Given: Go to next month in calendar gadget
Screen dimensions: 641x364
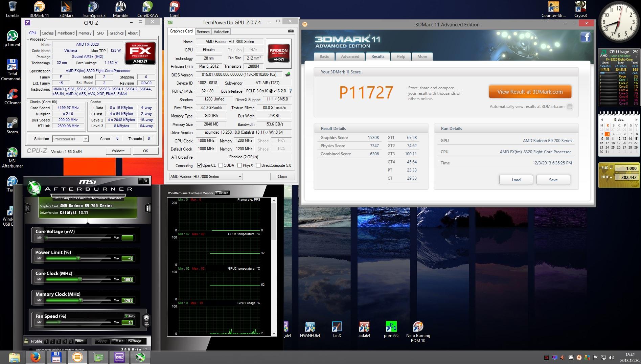Looking at the screenshot, I should coord(636,120).
